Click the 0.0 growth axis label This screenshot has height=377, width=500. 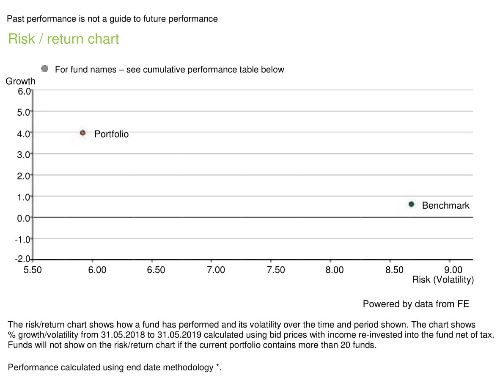(24, 219)
